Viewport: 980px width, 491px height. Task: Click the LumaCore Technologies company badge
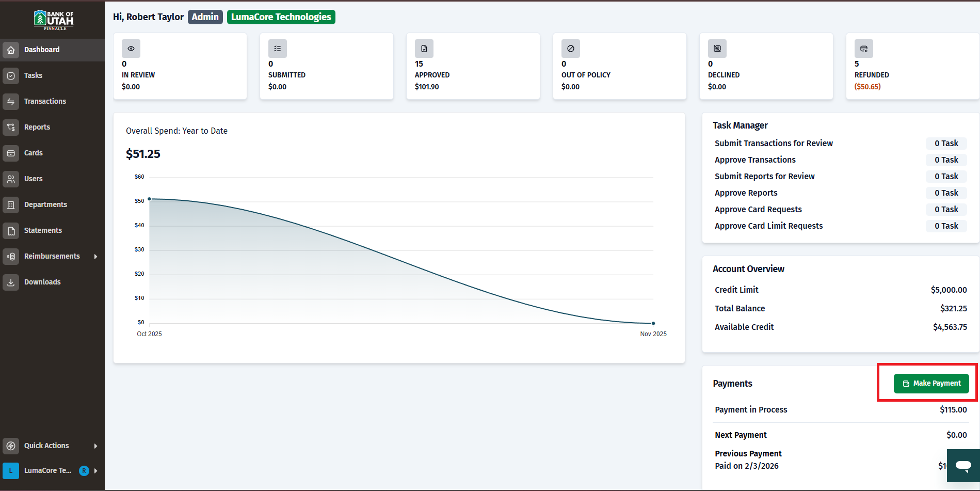(281, 17)
